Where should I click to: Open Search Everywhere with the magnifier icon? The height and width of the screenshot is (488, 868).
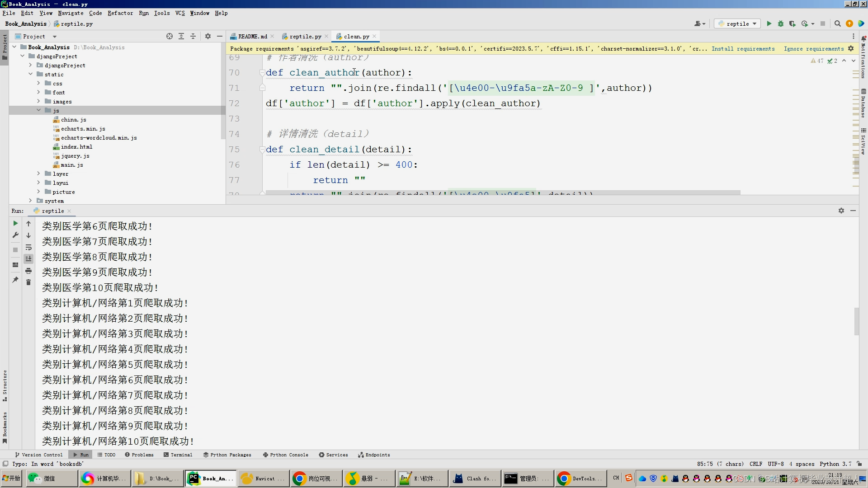[838, 23]
